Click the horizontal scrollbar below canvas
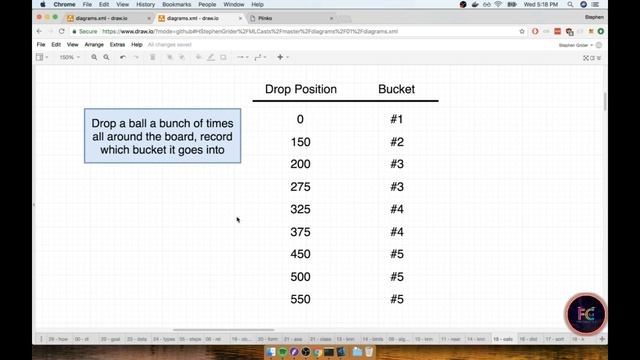Screen dimensions: 640x360 click(224, 330)
